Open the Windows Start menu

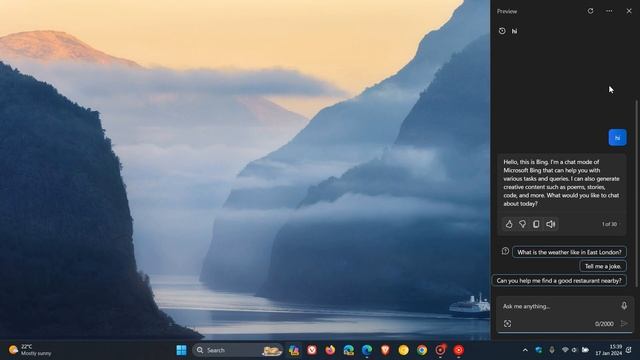click(x=181, y=350)
